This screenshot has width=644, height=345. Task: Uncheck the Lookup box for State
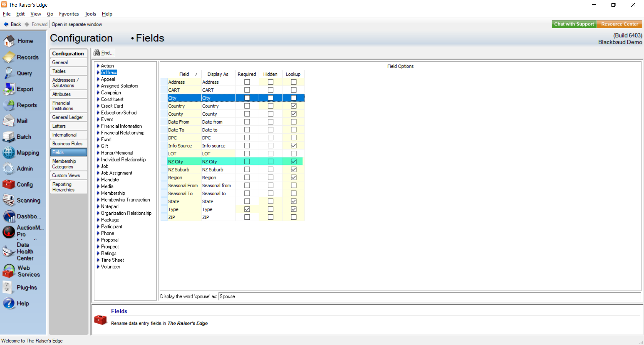click(x=293, y=201)
